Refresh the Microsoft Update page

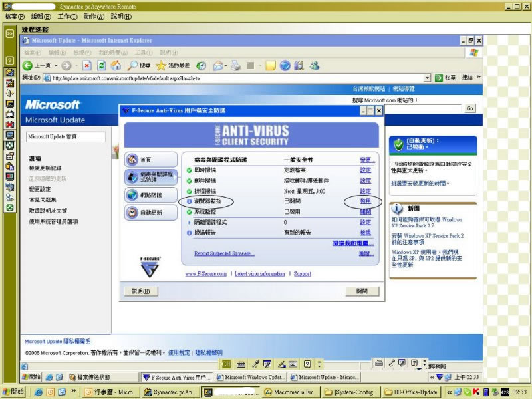102,65
